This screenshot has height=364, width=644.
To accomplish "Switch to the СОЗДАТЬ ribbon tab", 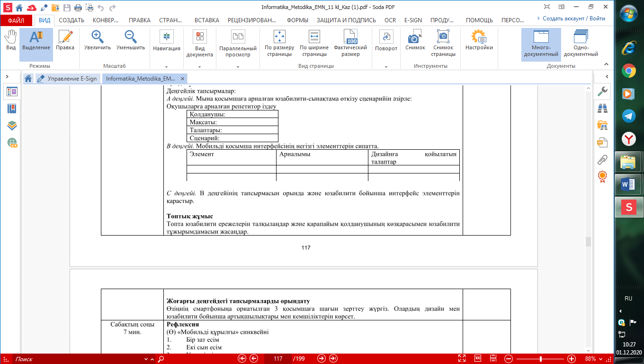I will [x=71, y=20].
